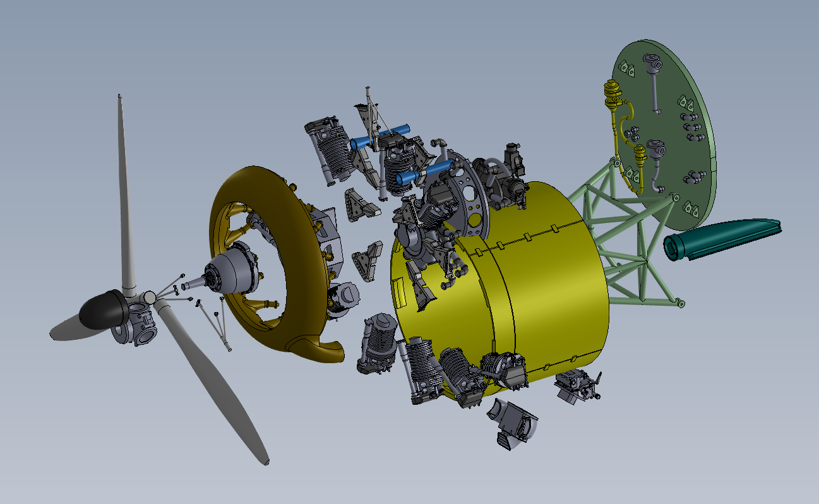Viewport: 819px width, 504px height.
Task: Click the black propeller spinner cone
Action: click(99, 311)
